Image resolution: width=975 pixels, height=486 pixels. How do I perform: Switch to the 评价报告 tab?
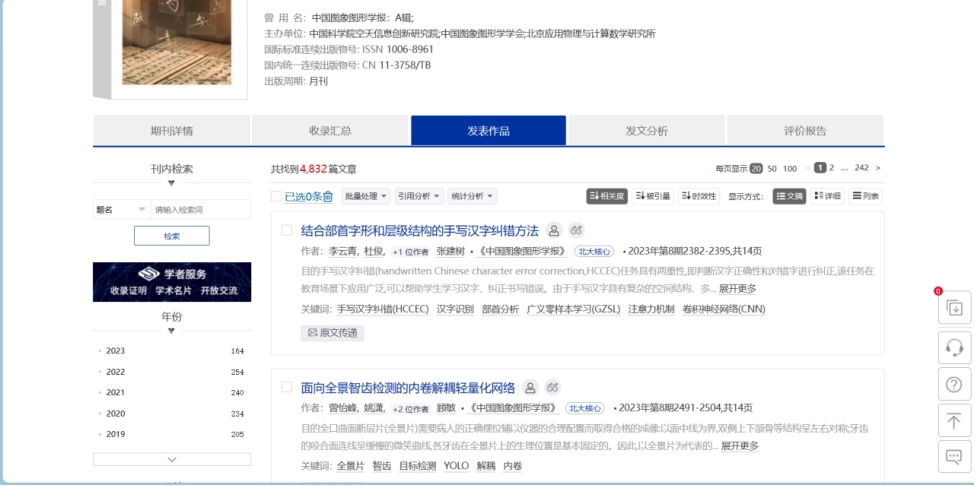805,131
